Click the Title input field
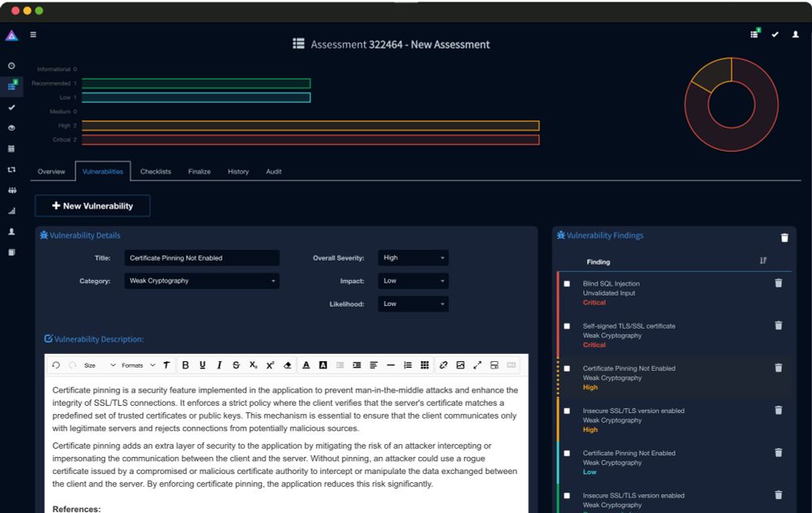The image size is (812, 513). click(x=202, y=258)
